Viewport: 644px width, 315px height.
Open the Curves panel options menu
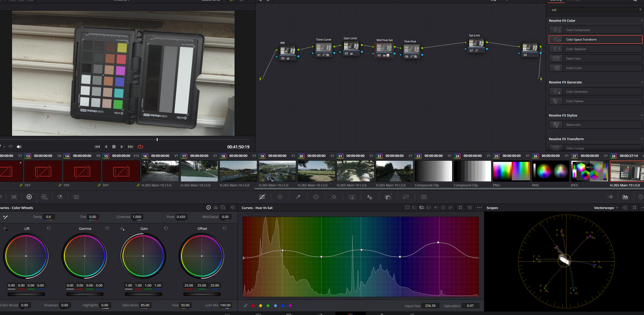pyautogui.click(x=479, y=207)
